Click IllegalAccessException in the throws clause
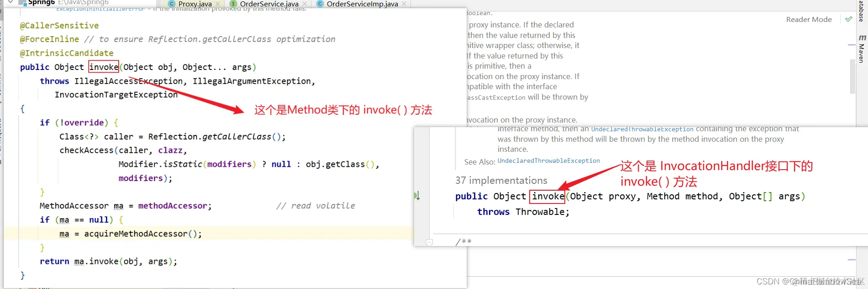868x289 pixels. pos(128,81)
